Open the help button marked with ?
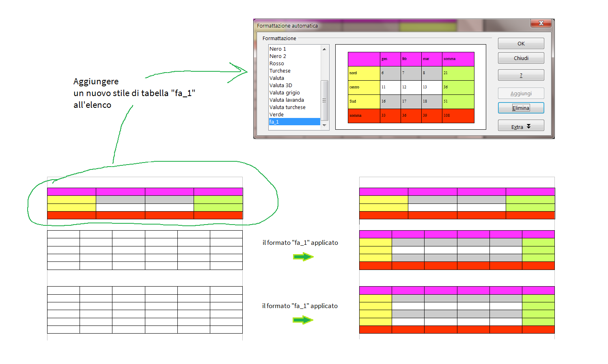The height and width of the screenshot is (364, 608). (x=521, y=75)
